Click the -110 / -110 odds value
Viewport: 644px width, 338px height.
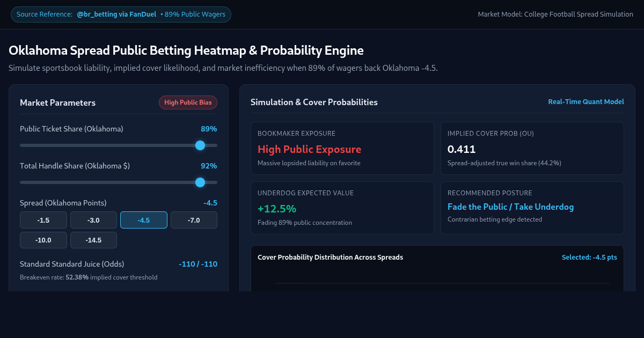point(198,264)
